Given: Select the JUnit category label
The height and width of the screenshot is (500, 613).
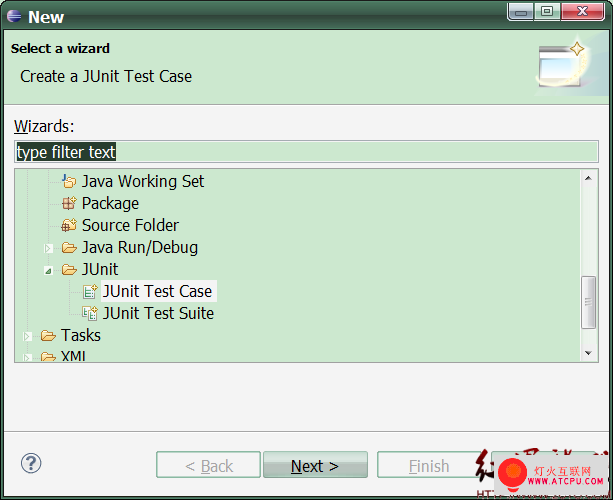Looking at the screenshot, I should 100,269.
